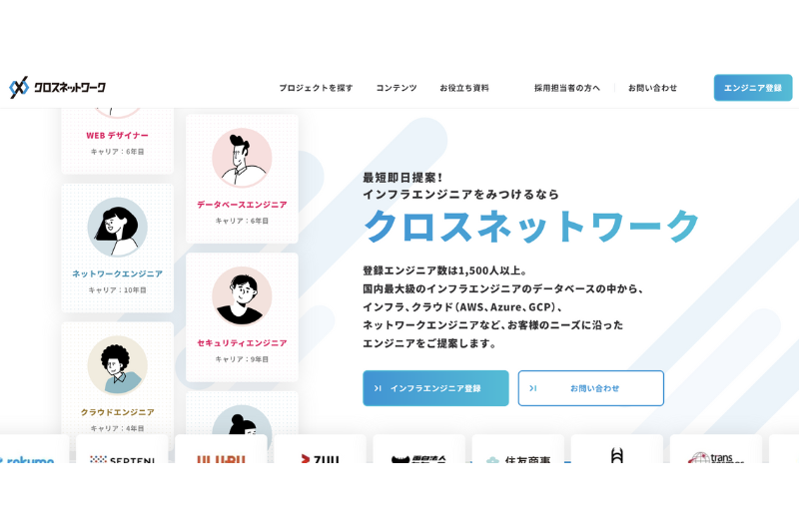799x532 pixels.
Task: Open 採用担当者の方へ link
Action: (567, 88)
